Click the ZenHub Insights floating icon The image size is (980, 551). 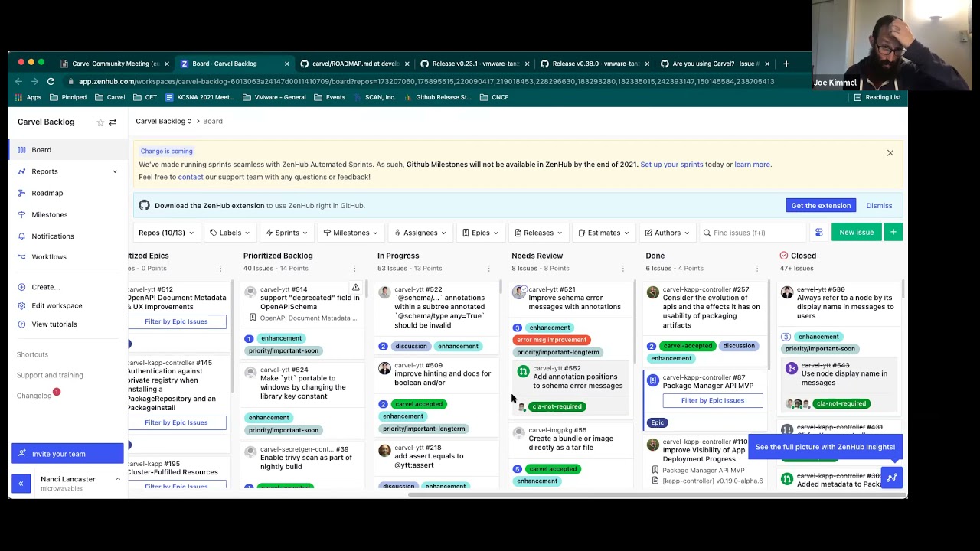point(892,478)
